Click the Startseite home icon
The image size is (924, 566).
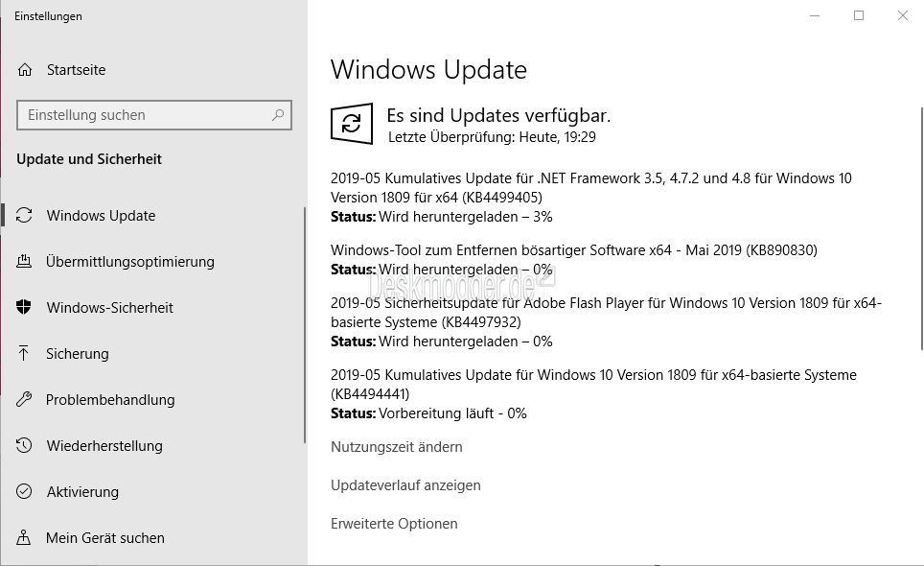(25, 70)
